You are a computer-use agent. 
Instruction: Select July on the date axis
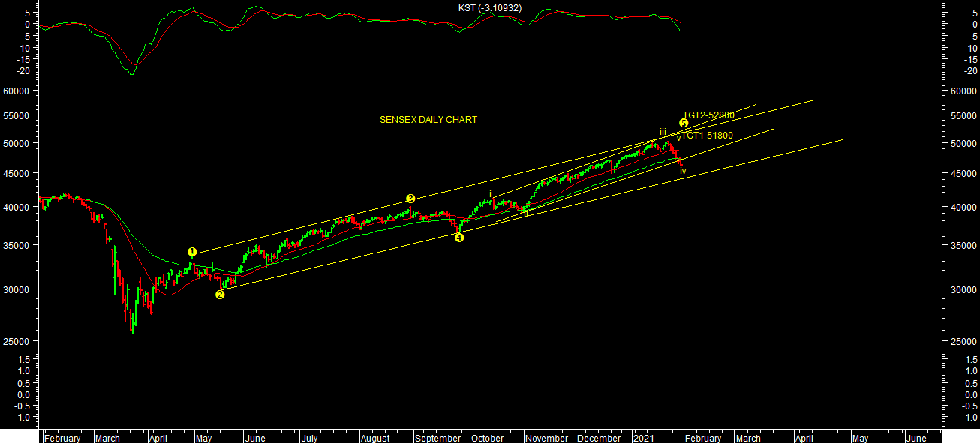(x=308, y=439)
